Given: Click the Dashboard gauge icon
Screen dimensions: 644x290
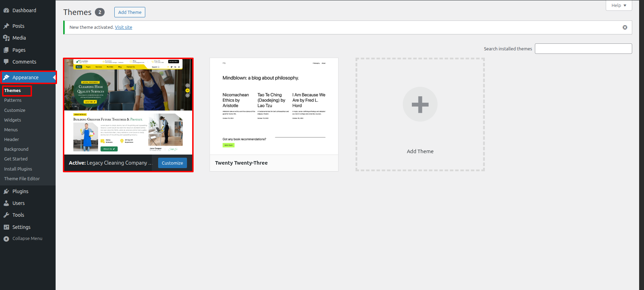Looking at the screenshot, I should (6, 10).
